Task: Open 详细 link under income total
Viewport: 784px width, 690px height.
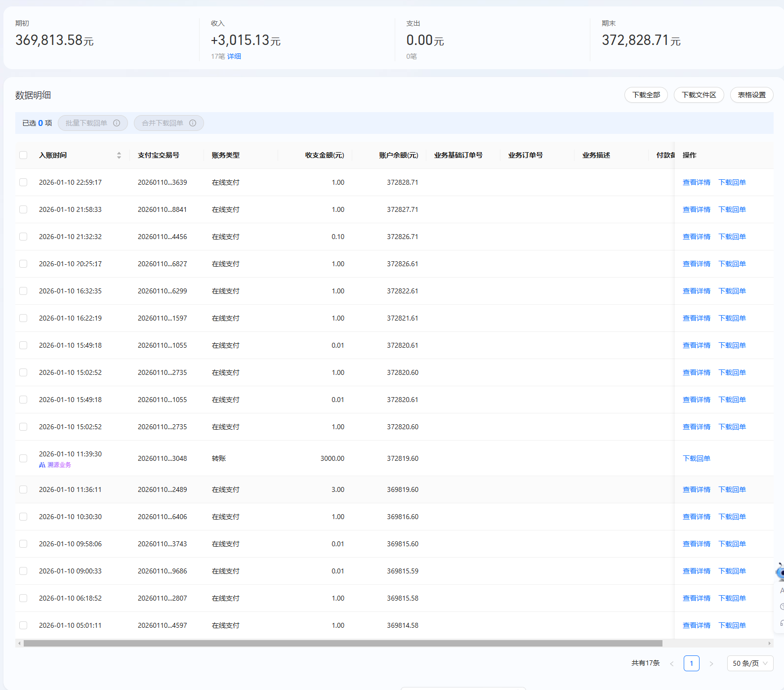Action: pos(234,56)
